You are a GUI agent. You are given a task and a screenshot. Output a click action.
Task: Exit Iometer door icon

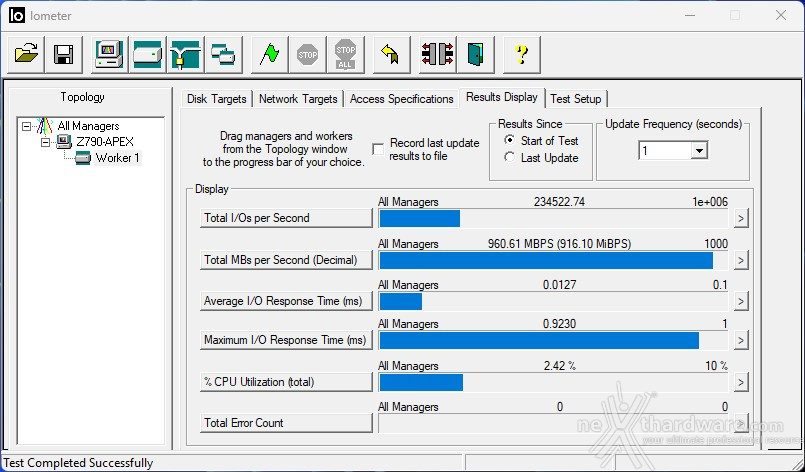475,54
